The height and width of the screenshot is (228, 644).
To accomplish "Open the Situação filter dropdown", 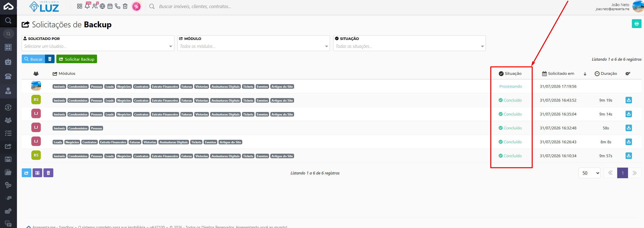I will point(409,46).
